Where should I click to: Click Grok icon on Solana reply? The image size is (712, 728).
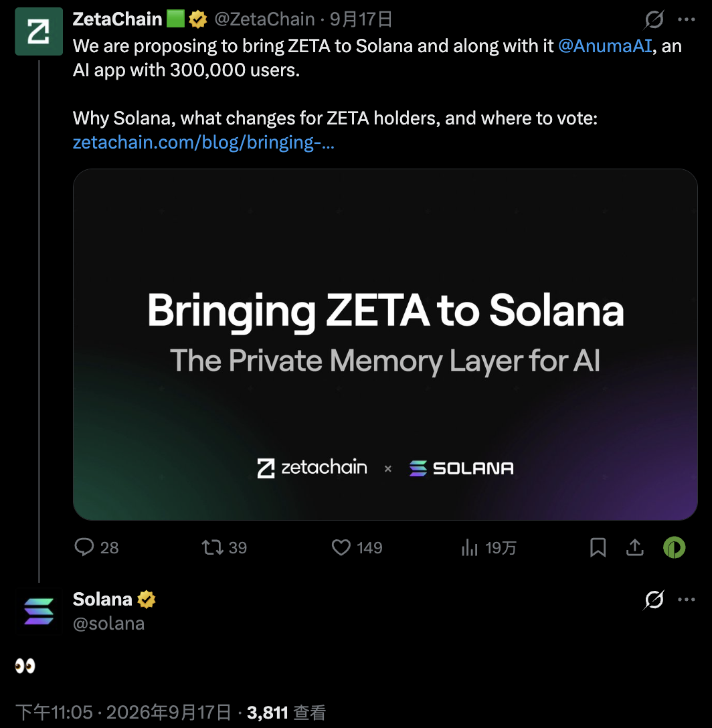point(654,600)
